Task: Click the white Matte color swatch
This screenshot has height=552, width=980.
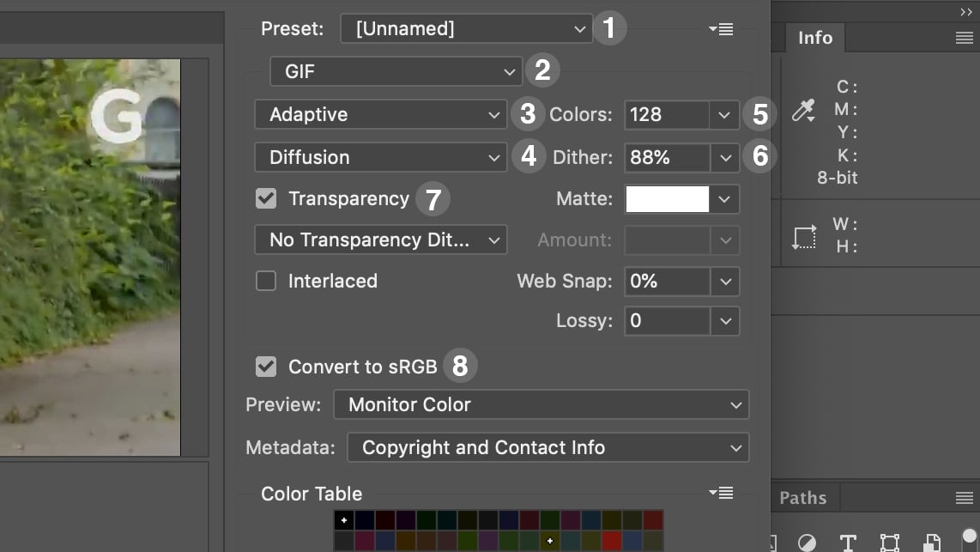Action: pyautogui.click(x=667, y=198)
